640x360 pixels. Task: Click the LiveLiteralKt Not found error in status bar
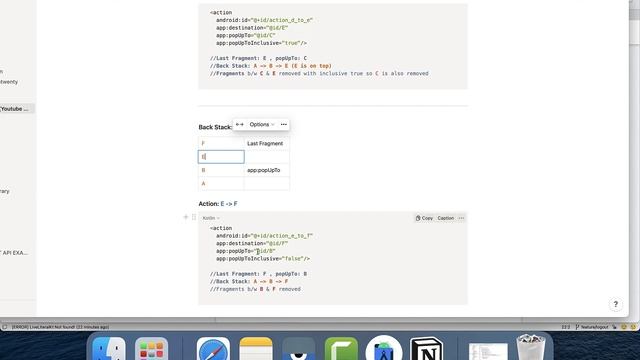click(x=60, y=327)
